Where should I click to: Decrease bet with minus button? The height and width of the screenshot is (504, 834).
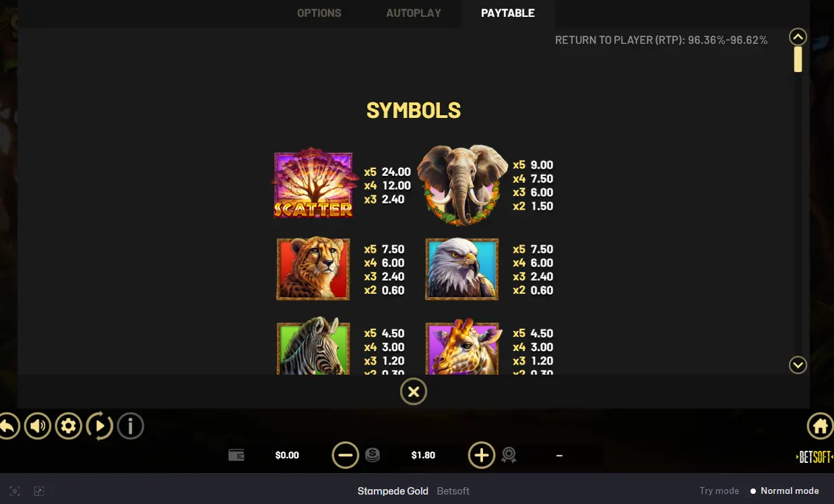pyautogui.click(x=346, y=455)
